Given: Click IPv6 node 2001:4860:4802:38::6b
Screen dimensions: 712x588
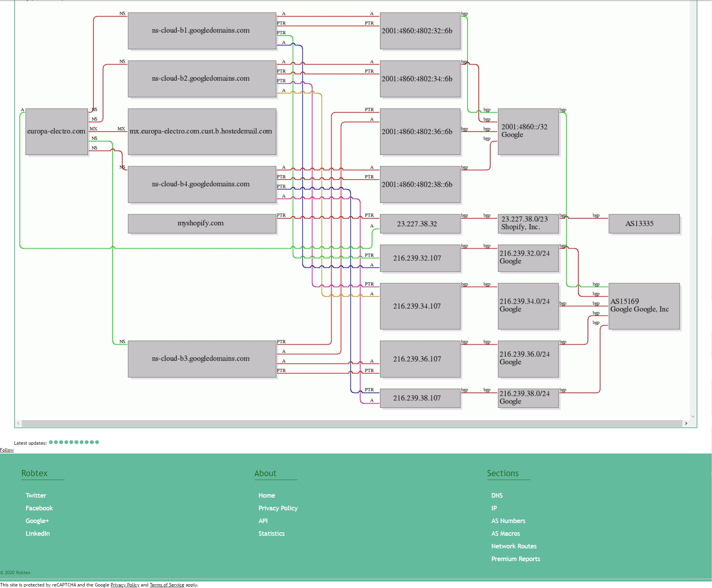Looking at the screenshot, I should pyautogui.click(x=420, y=184).
